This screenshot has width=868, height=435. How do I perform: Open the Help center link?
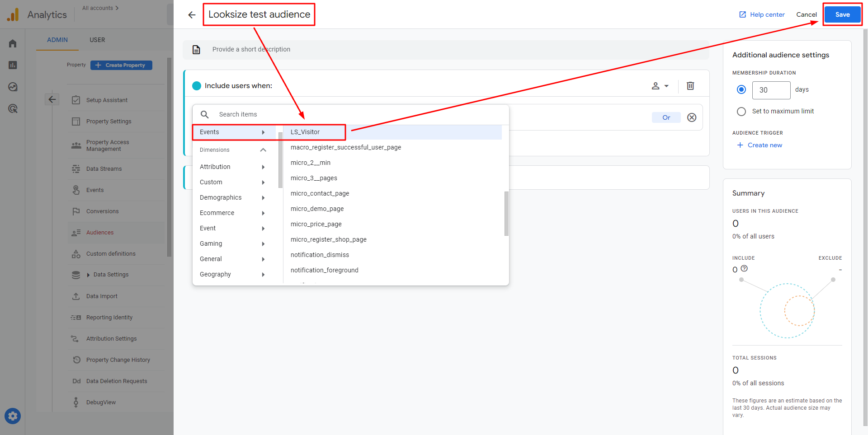762,15
